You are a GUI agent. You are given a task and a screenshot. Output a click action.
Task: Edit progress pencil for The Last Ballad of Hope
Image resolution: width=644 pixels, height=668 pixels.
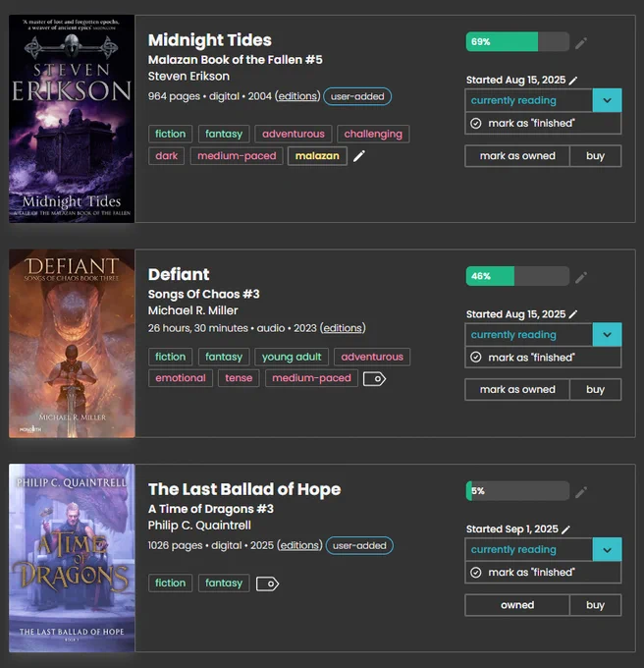581,492
